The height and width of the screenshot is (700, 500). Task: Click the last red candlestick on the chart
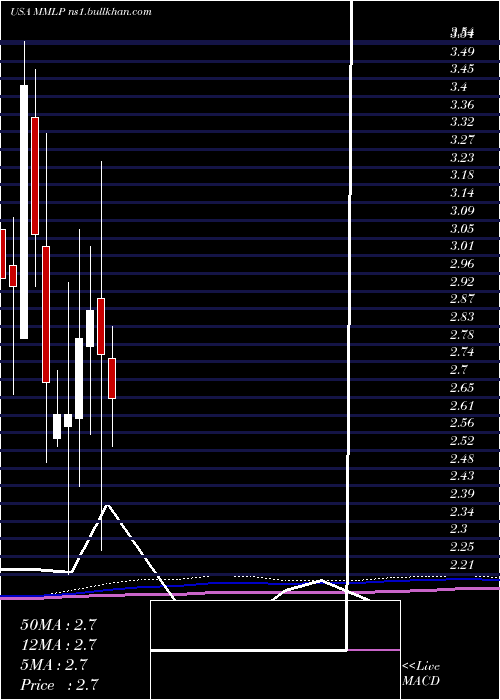pyautogui.click(x=112, y=378)
